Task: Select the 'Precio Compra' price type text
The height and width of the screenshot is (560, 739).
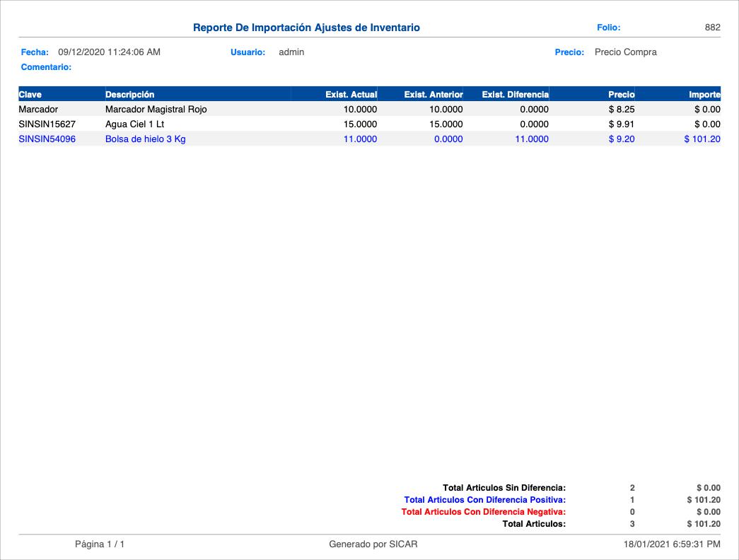Action: 625,52
